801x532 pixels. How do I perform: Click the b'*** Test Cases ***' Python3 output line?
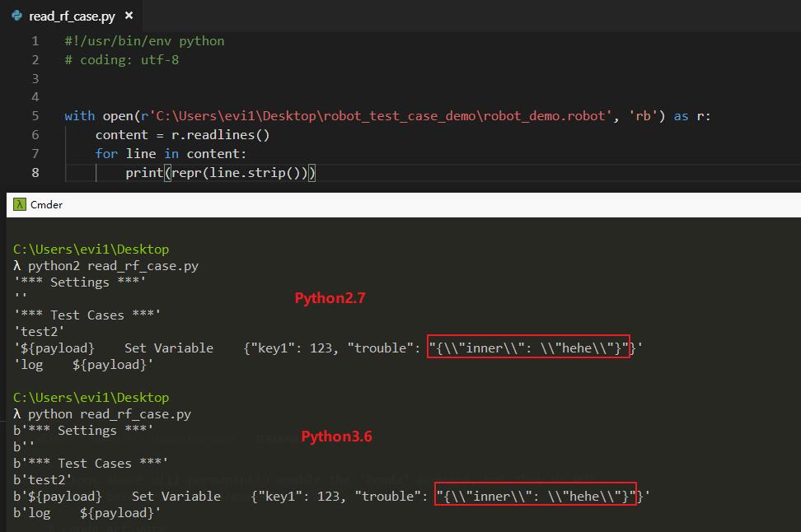[x=91, y=463]
